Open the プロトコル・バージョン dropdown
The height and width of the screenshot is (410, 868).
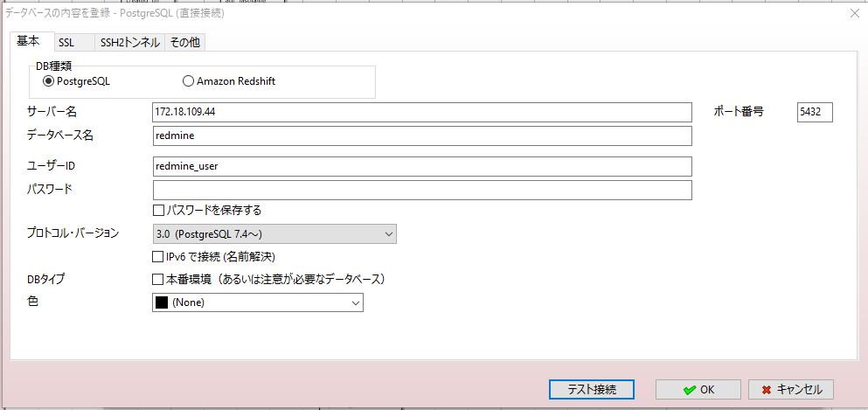[274, 234]
